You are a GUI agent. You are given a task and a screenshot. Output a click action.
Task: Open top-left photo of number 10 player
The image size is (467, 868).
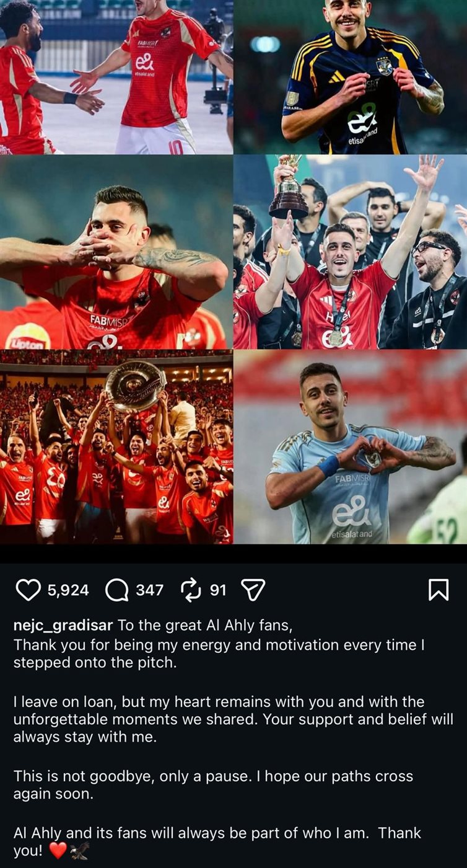[x=116, y=77]
